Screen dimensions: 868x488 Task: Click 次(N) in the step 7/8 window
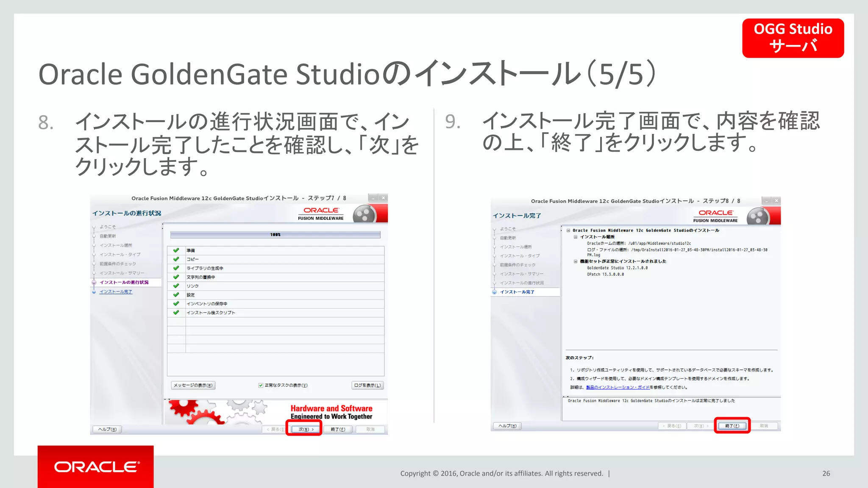(306, 429)
